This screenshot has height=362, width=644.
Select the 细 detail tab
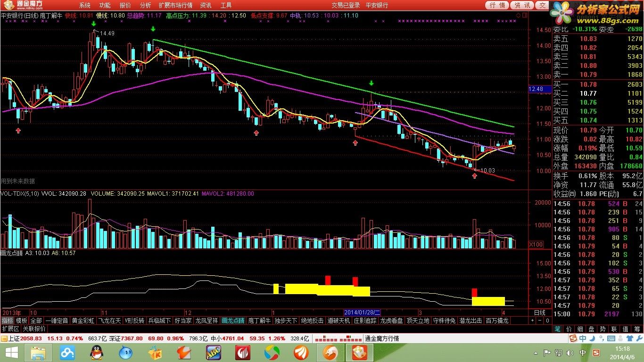pyautogui.click(x=579, y=329)
